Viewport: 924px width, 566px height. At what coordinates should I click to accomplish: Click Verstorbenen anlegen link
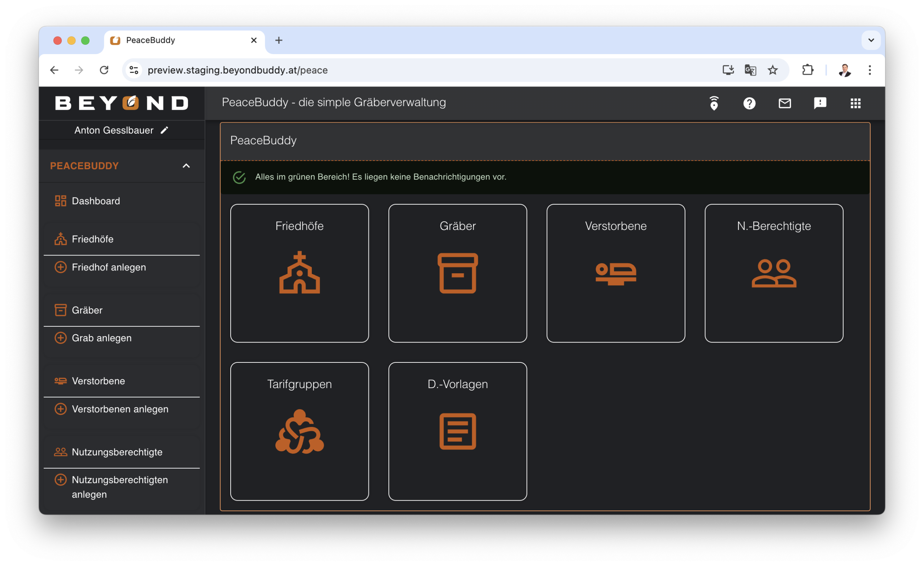coord(119,409)
